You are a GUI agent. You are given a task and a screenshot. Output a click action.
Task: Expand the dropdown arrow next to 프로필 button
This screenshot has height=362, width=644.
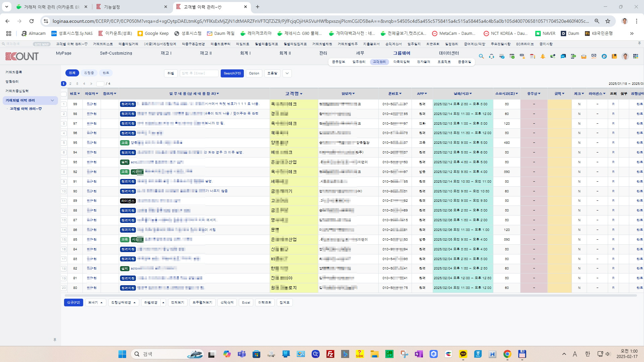[x=287, y=73]
